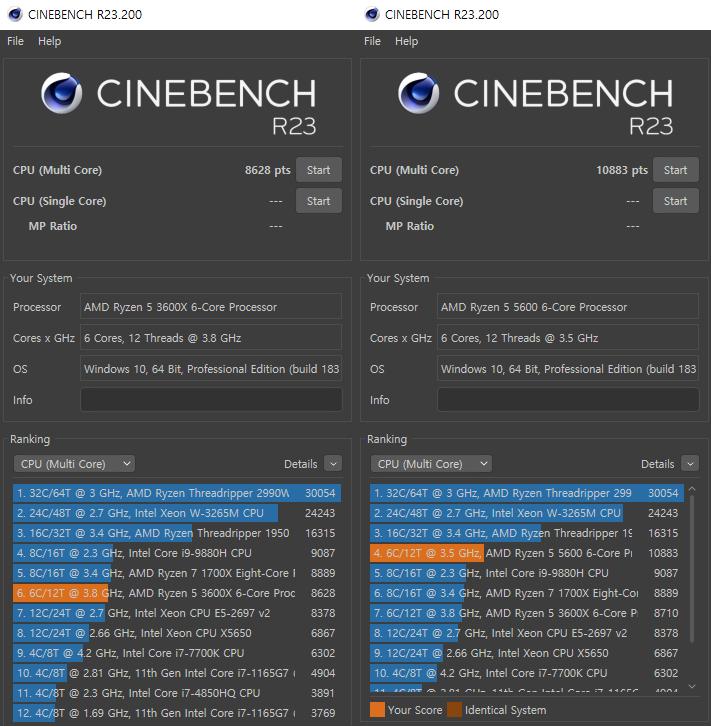Select Threadripper 1950 row in left ranking
The width and height of the screenshot is (711, 727).
coord(177,533)
